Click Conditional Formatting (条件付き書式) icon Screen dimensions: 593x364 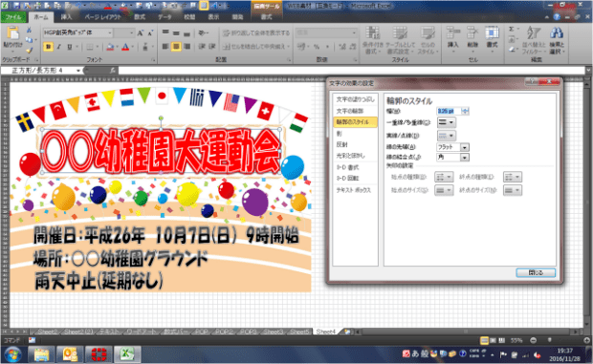click(x=372, y=40)
